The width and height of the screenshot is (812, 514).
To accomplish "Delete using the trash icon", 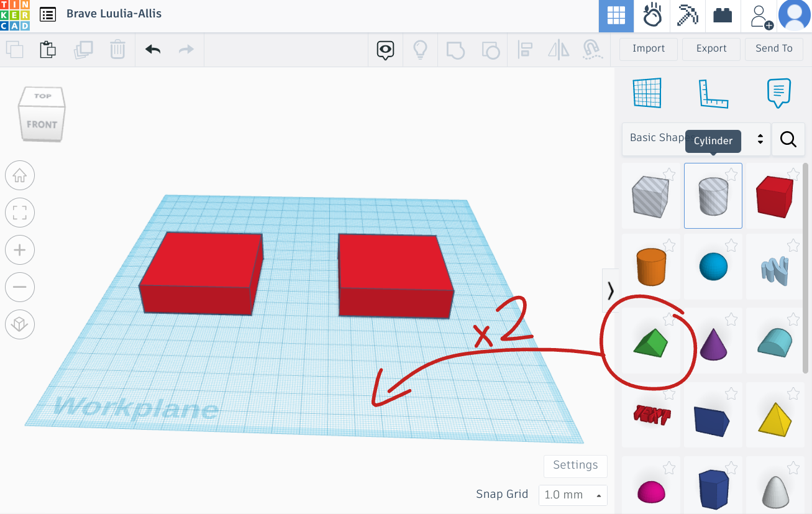I will (x=117, y=48).
